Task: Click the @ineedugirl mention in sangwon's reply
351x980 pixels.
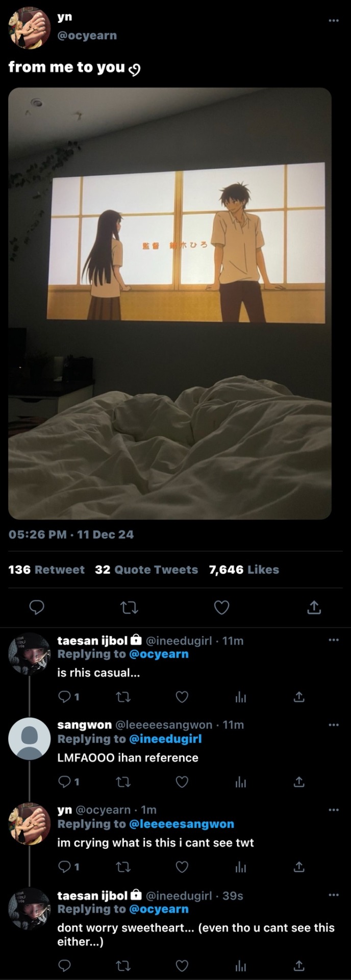Action: 165,739
